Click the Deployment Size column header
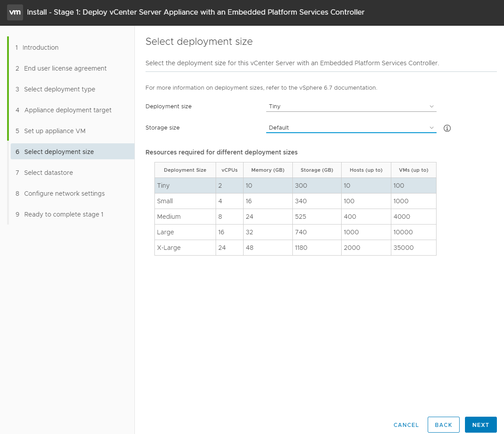Screen dimensions: 504x434 [185, 170]
